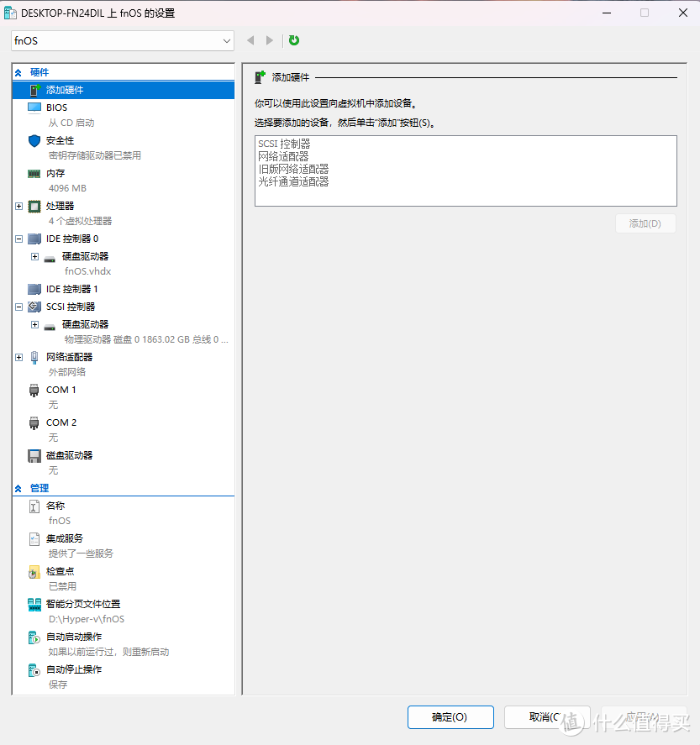Click the COM 2 port icon
700x745 pixels.
[34, 422]
